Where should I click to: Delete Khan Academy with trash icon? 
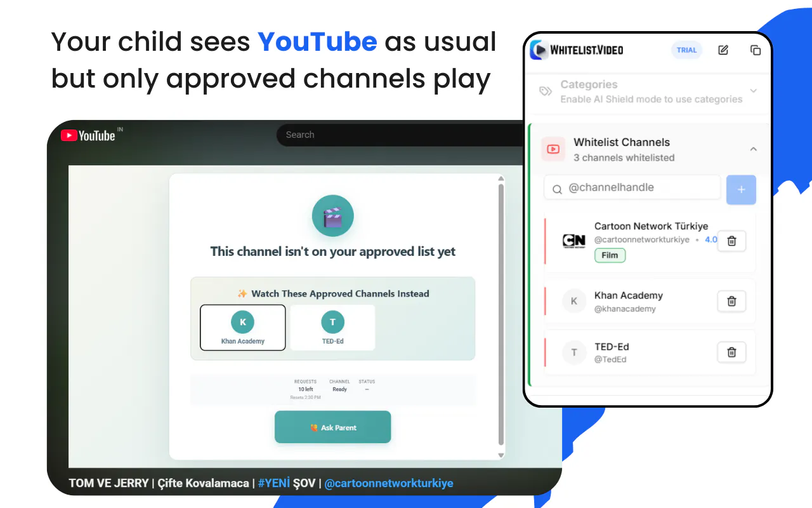[731, 302]
